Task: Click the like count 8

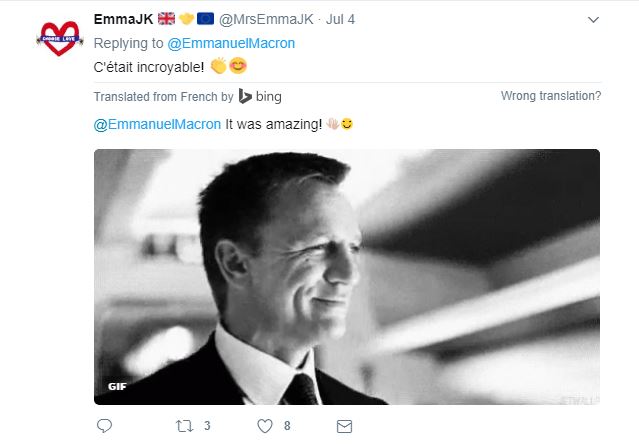Action: (x=287, y=426)
